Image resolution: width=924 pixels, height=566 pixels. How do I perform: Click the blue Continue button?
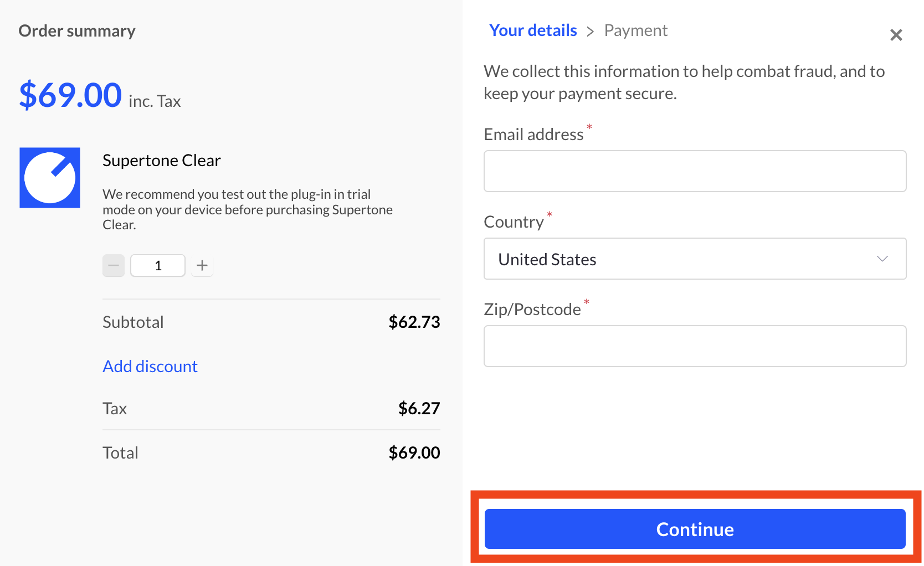[695, 529]
